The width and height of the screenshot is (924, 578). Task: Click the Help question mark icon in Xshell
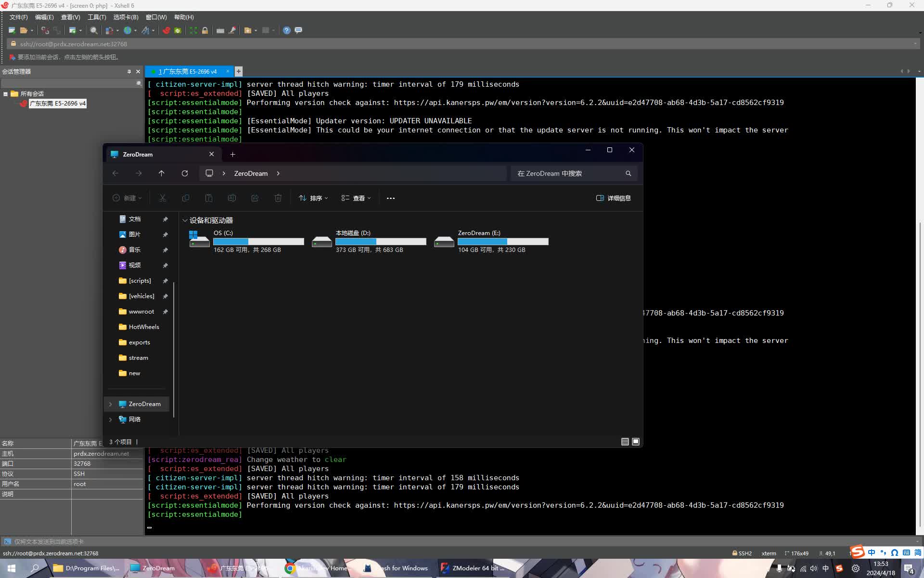click(286, 30)
